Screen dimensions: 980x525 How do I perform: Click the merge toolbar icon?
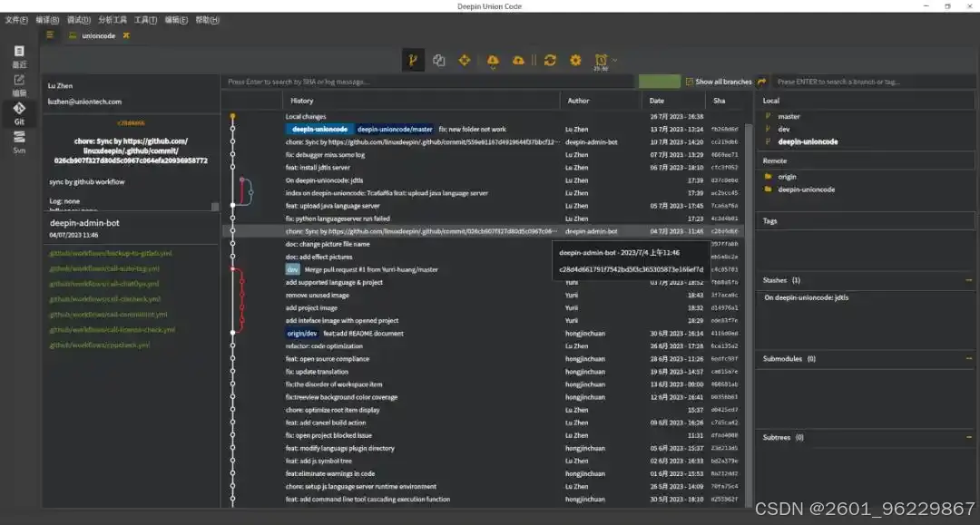[x=465, y=60]
